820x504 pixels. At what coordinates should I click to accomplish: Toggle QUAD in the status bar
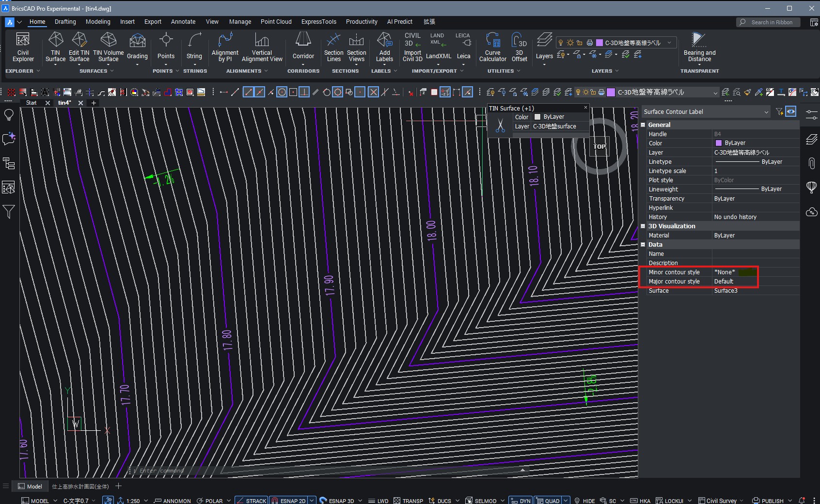point(548,501)
